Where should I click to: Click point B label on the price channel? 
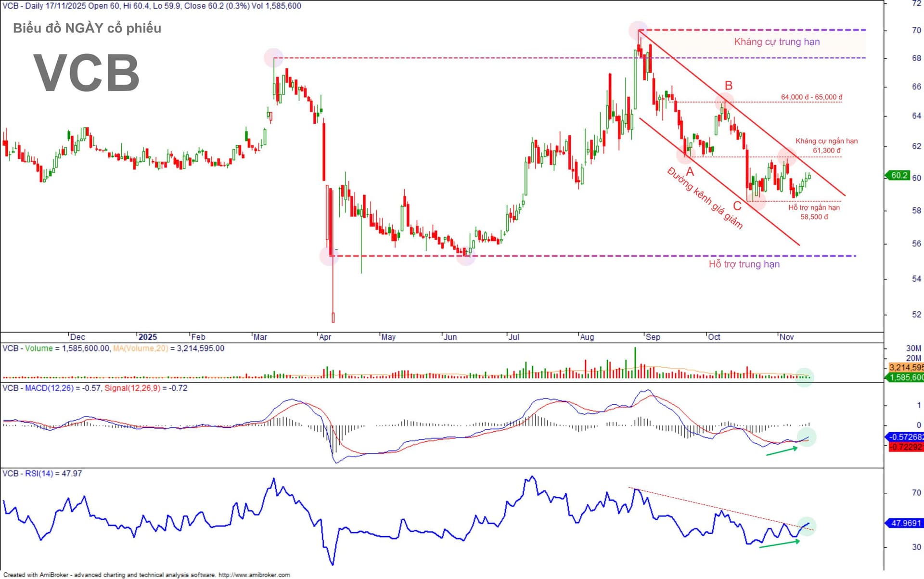728,86
